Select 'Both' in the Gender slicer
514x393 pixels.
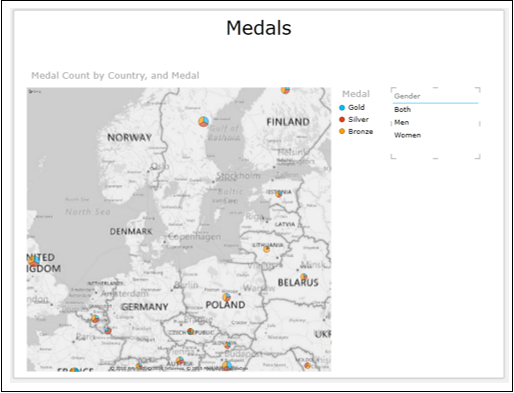[402, 109]
